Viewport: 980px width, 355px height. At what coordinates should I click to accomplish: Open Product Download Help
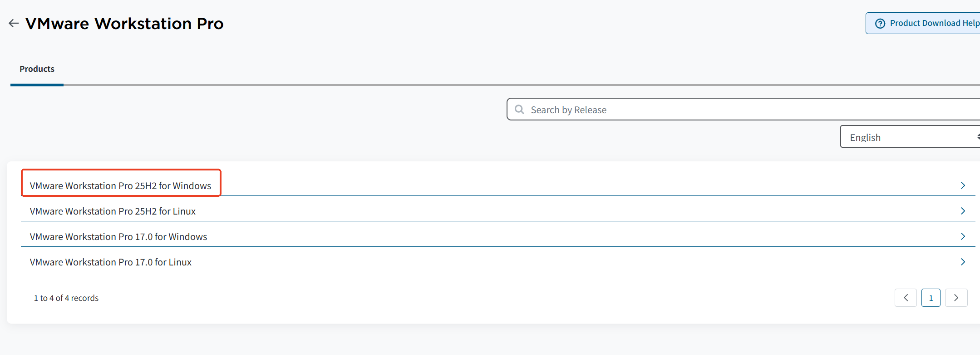coord(923,23)
